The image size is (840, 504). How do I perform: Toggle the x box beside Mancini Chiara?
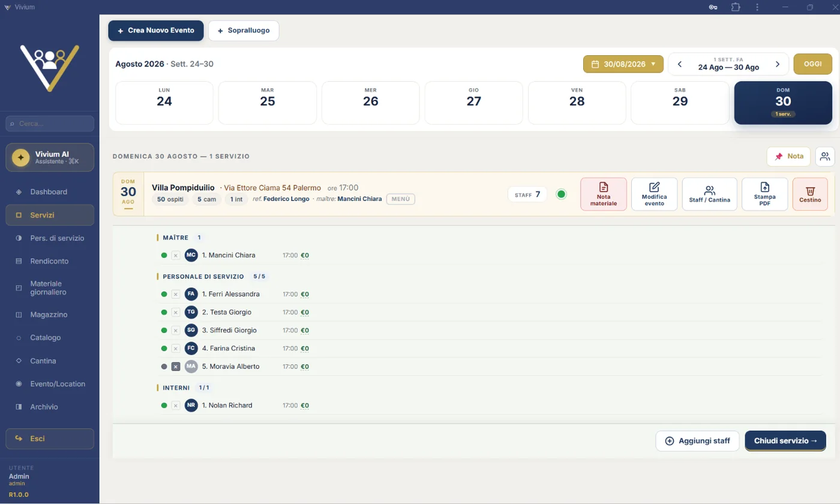[x=176, y=256]
